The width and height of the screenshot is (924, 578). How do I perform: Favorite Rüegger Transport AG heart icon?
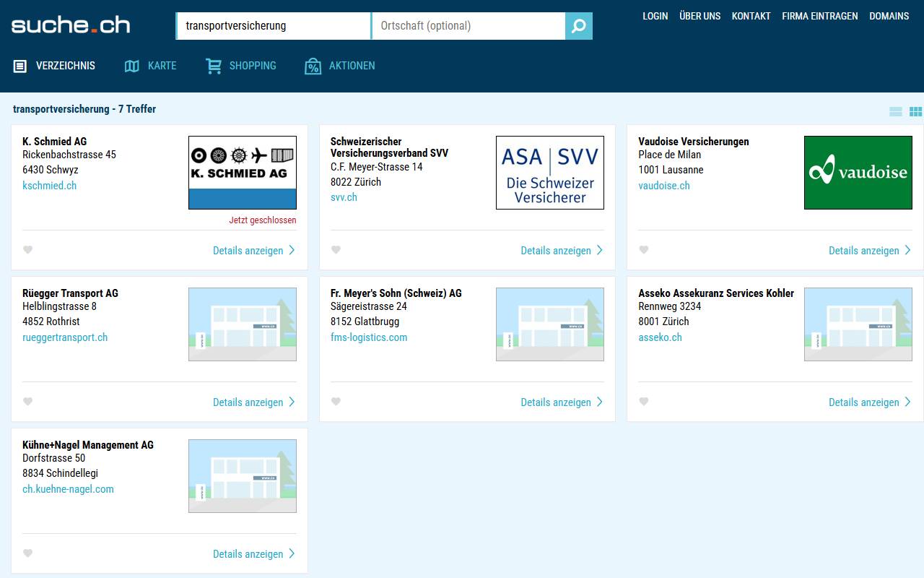(28, 402)
